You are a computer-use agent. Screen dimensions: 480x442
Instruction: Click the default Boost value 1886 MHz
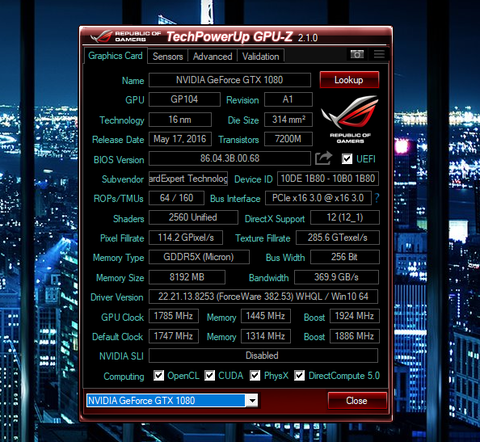click(355, 336)
